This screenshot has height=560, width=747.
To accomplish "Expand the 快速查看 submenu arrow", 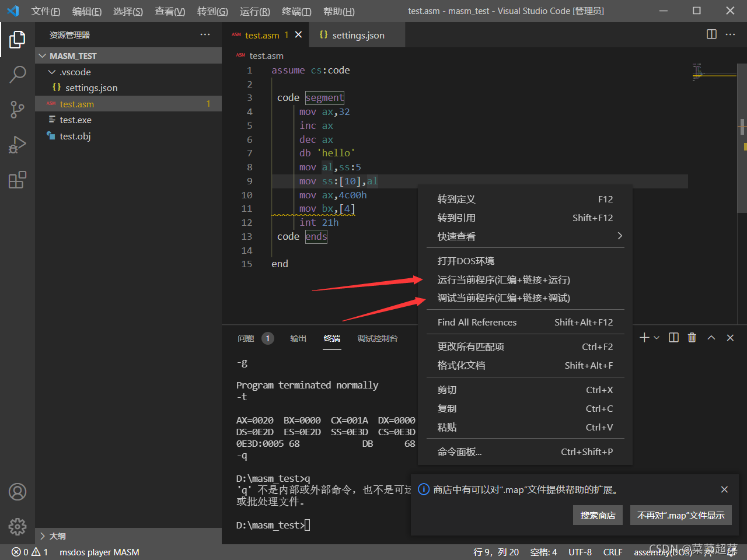I will click(x=620, y=236).
